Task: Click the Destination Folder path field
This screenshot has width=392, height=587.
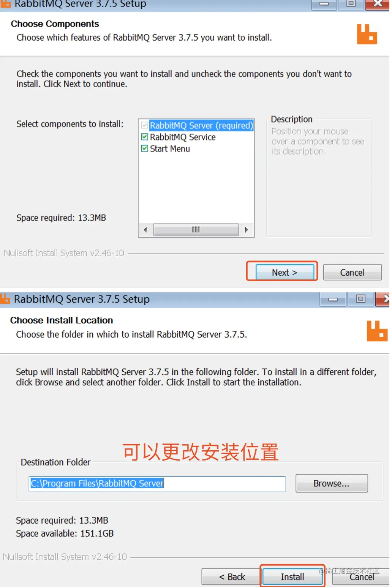Action: pyautogui.click(x=157, y=484)
